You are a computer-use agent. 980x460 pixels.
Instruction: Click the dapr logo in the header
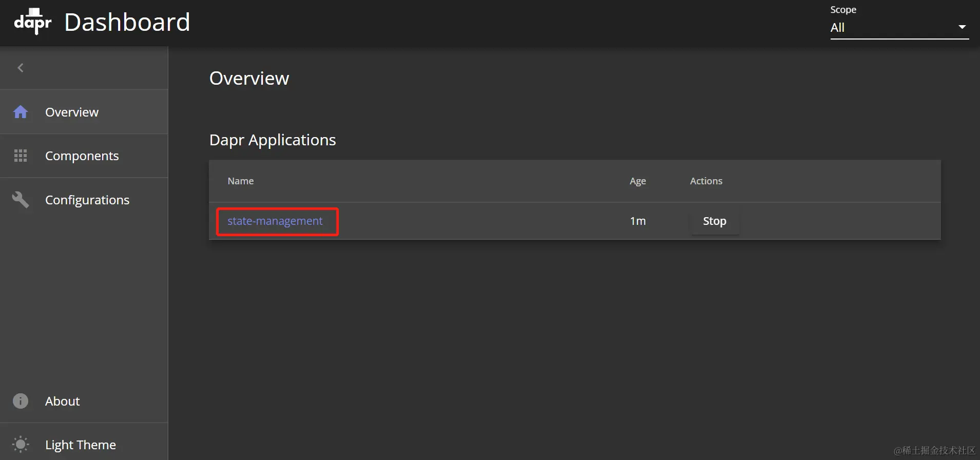click(x=33, y=22)
